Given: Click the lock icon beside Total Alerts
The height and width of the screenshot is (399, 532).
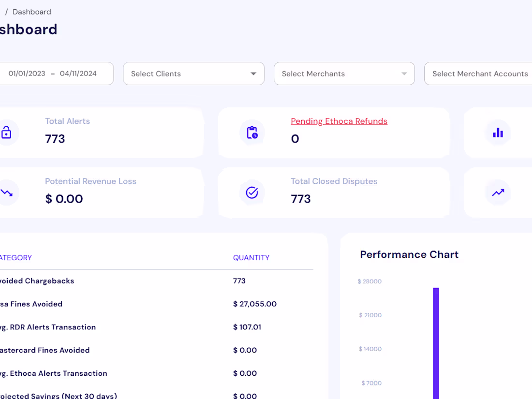Looking at the screenshot, I should click(x=6, y=133).
